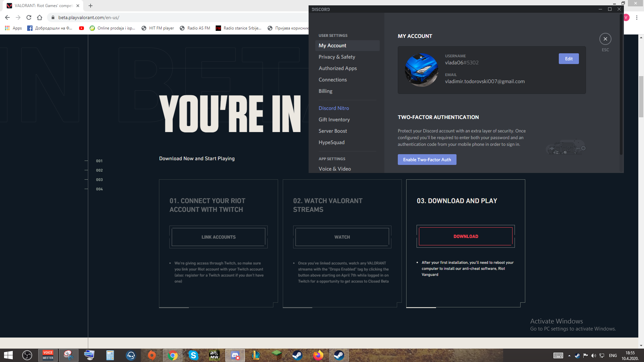Click Chrome page vertical scrollbar
The height and width of the screenshot is (362, 644).
click(x=641, y=97)
